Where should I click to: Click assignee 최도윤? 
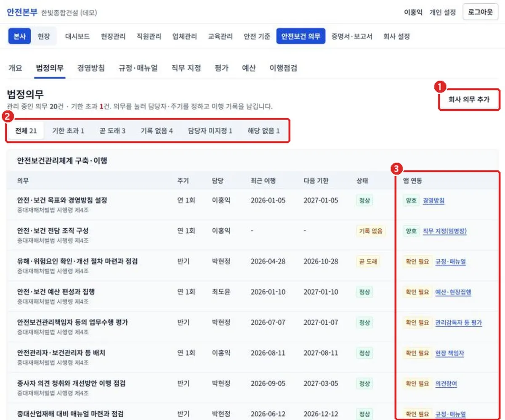coord(221,292)
